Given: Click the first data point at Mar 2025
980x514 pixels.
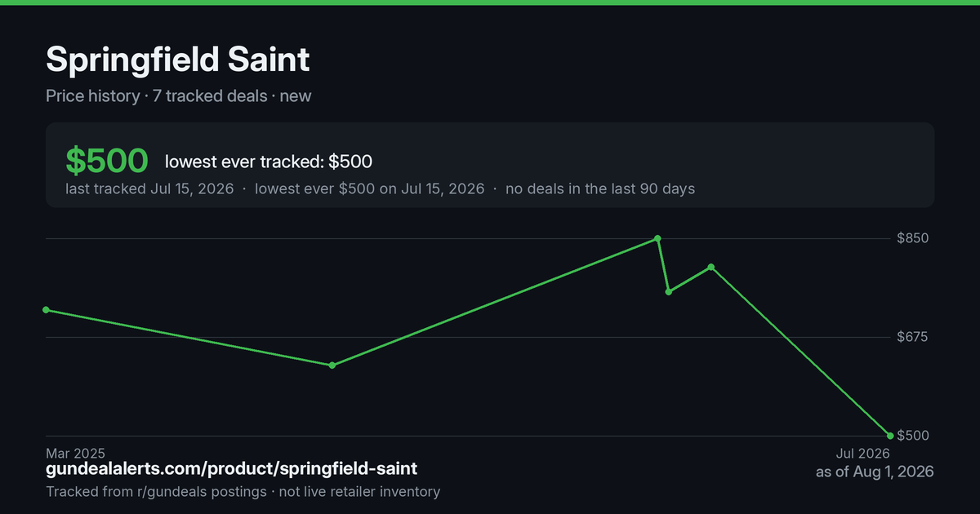Looking at the screenshot, I should click(x=46, y=310).
